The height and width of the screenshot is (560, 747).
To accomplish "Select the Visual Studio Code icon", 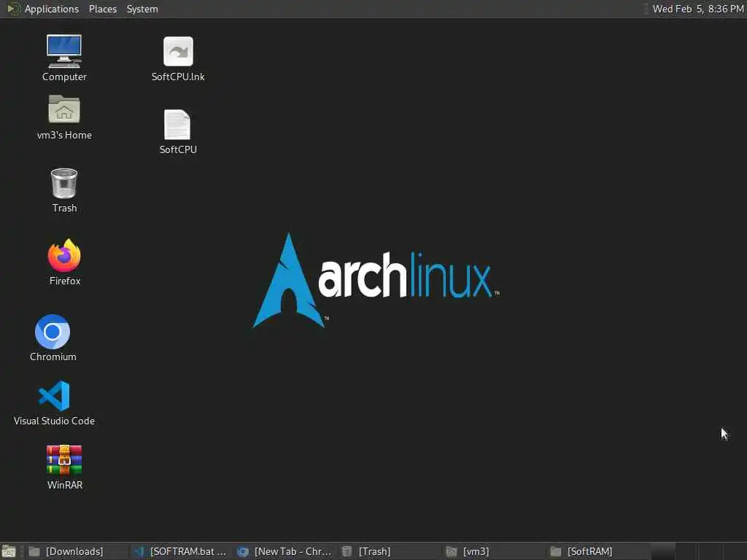I will tap(54, 402).
